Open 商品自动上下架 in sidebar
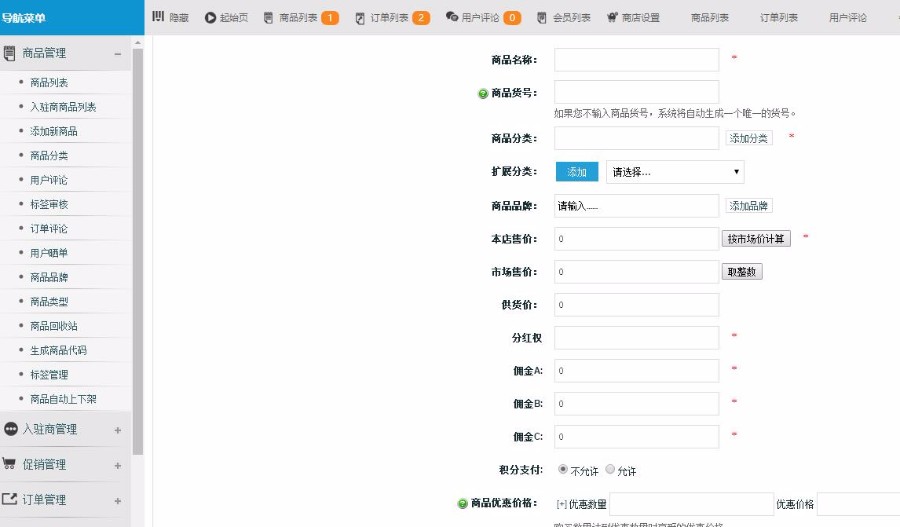The width and height of the screenshot is (900, 527). click(x=63, y=399)
